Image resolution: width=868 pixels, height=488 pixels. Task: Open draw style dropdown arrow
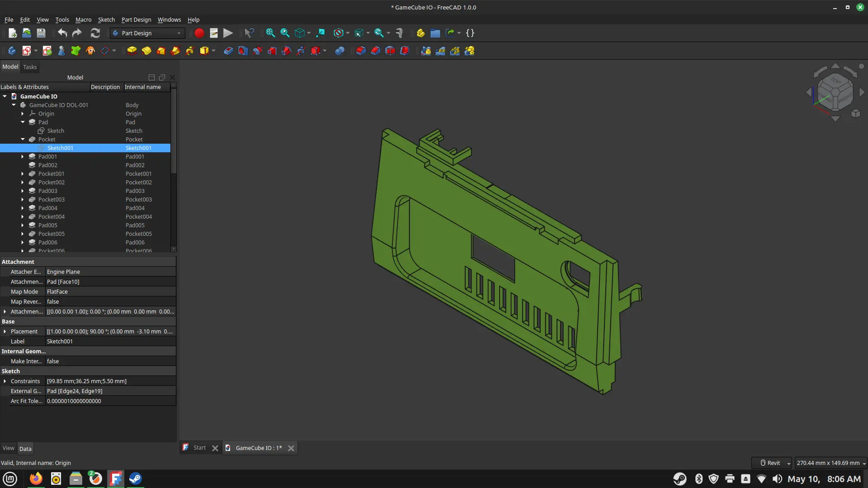click(348, 33)
